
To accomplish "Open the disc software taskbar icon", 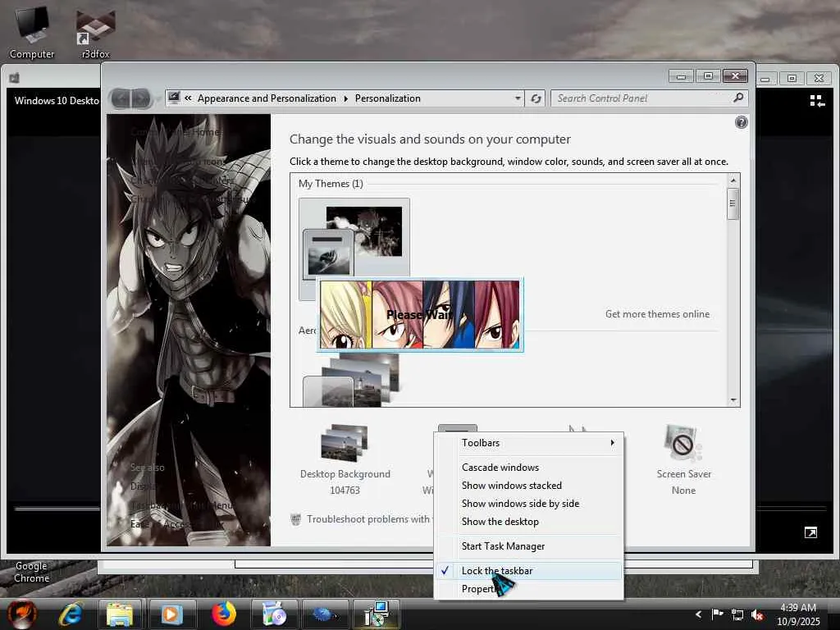I will pyautogui.click(x=274, y=614).
